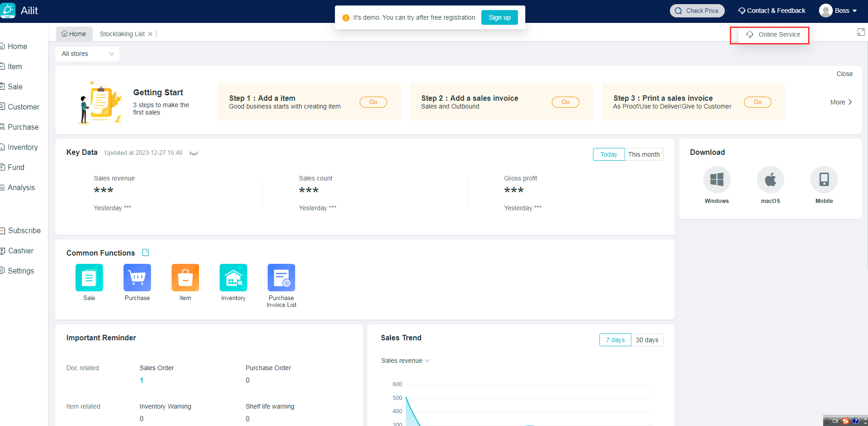The height and width of the screenshot is (426, 868).
Task: Edit Common Functions with the pencil icon
Action: click(146, 252)
